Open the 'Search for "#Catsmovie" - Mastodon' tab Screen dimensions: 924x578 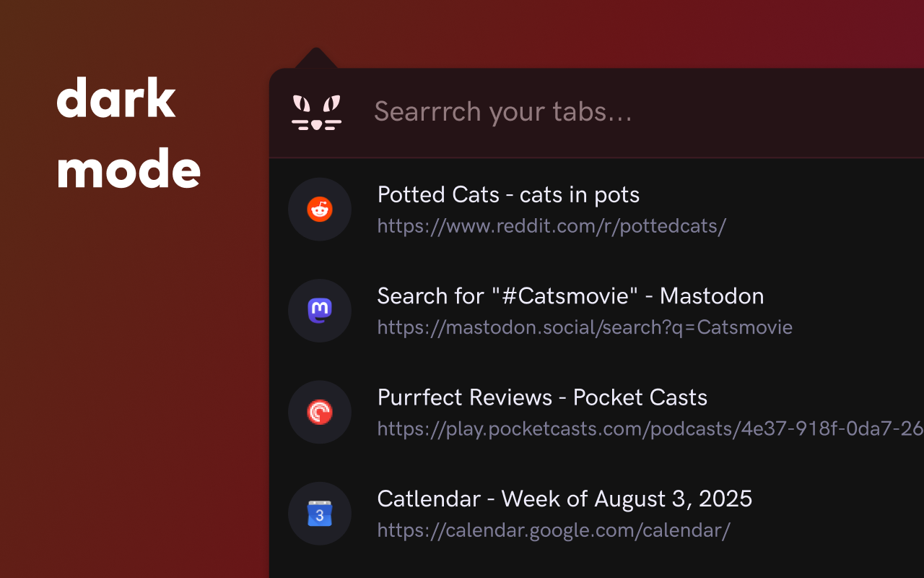570,296
